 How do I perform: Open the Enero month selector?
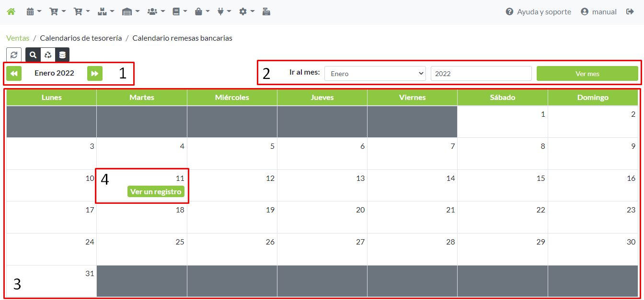coord(375,74)
